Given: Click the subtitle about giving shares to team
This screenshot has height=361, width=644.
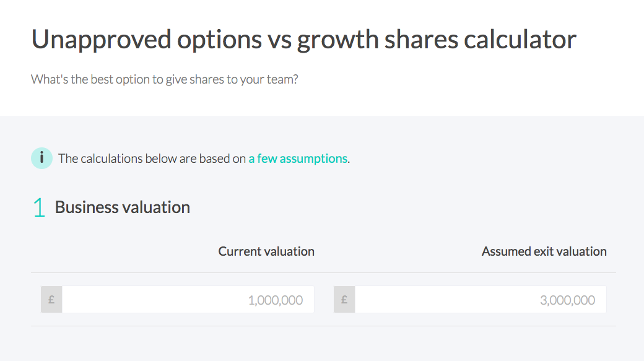Looking at the screenshot, I should tap(164, 79).
